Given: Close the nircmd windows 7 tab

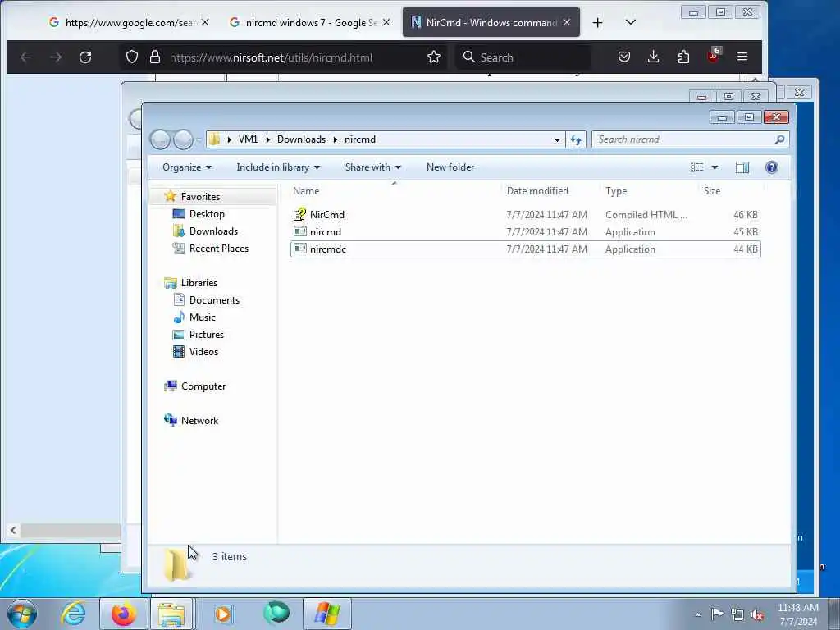Looking at the screenshot, I should pos(386,22).
